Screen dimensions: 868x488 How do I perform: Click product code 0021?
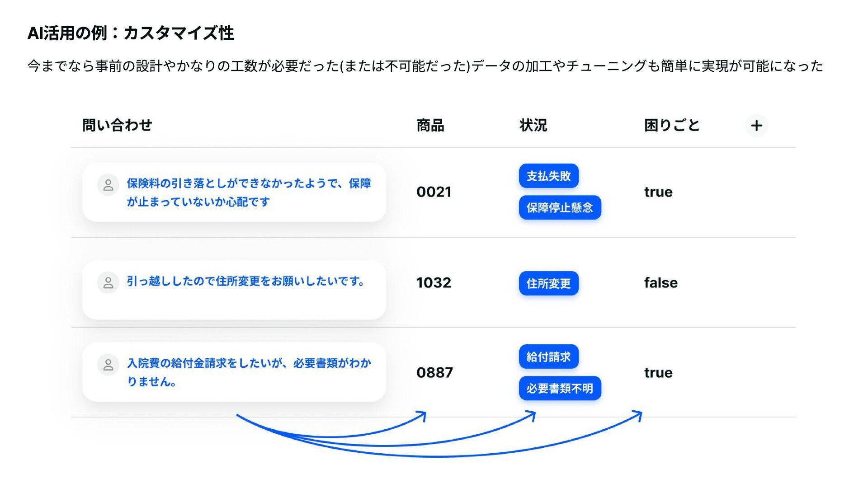(x=434, y=192)
